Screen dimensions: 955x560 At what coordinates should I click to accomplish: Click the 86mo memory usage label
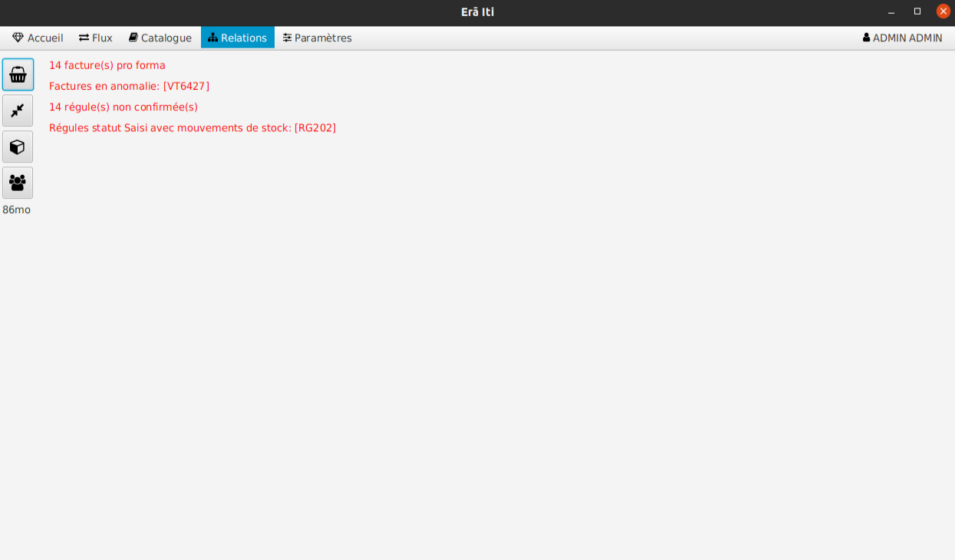pyautogui.click(x=17, y=209)
